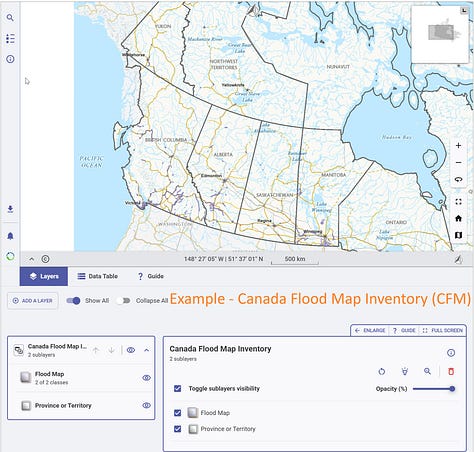The width and height of the screenshot is (474, 452).
Task: Select Province or Territory sublayer row
Action: [x=81, y=405]
